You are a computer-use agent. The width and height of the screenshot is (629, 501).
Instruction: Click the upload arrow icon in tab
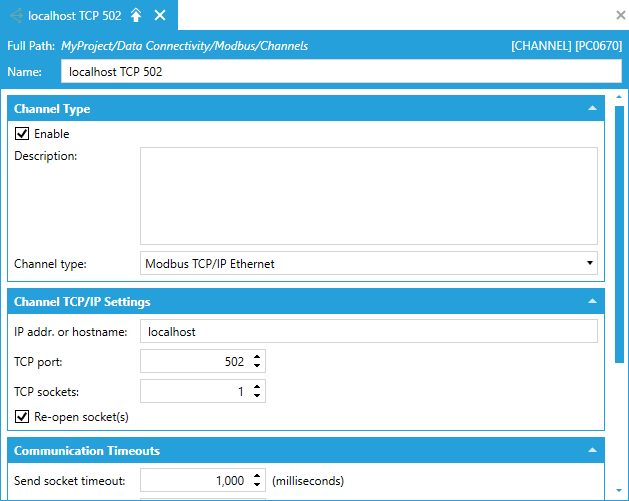pos(137,16)
